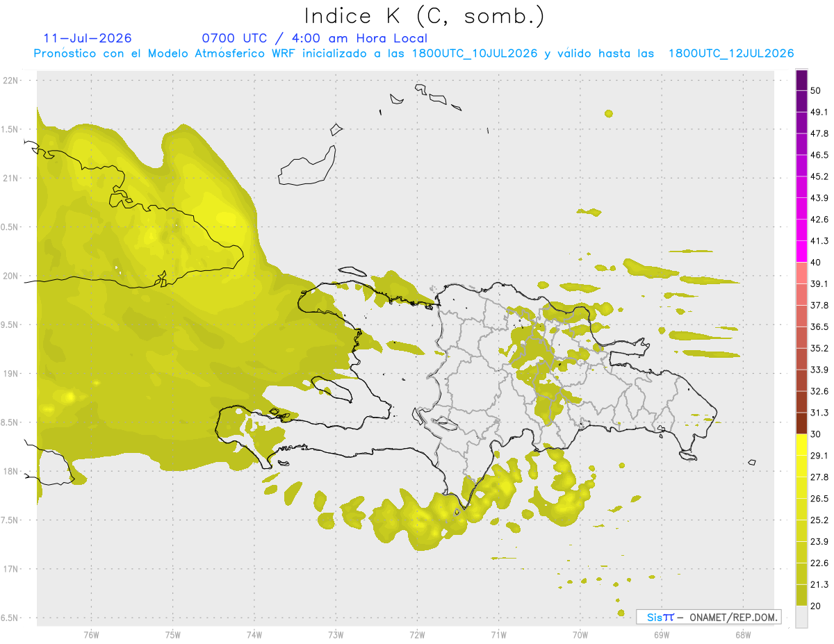This screenshot has height=644, width=834.
Task: Click the '22N' latitude axis label
Action: click(11, 80)
